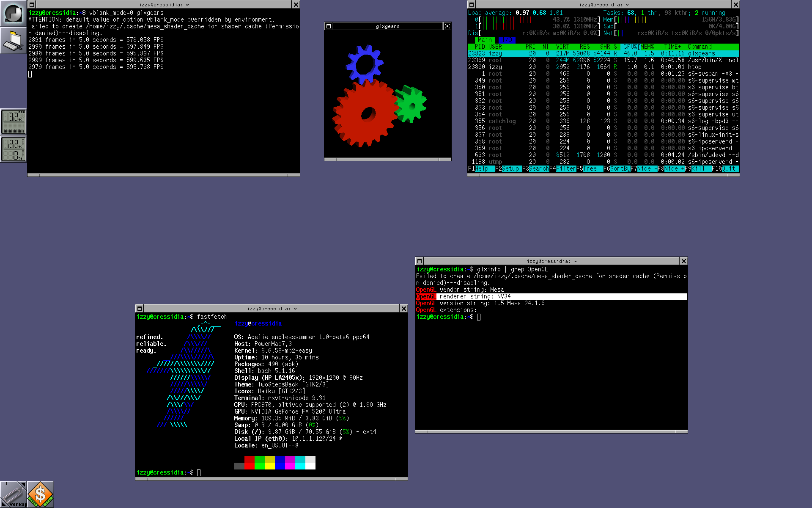Click the Mem usage meter in htop

coord(671,19)
